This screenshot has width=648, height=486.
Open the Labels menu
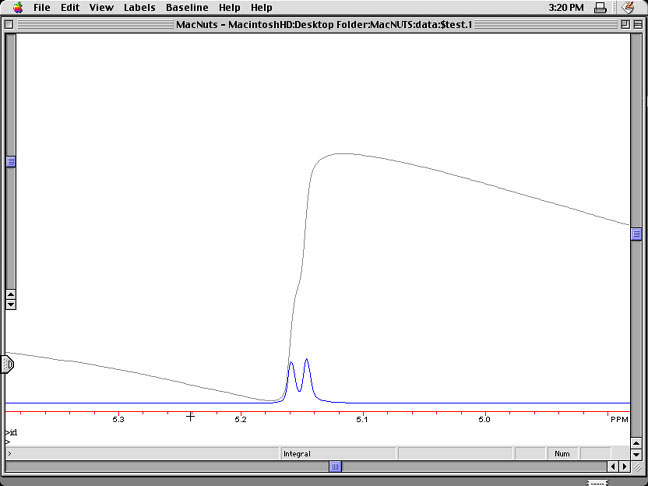[139, 8]
